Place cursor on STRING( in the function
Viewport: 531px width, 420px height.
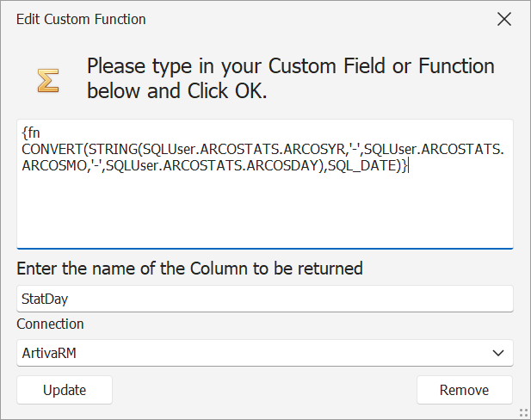[x=115, y=149]
